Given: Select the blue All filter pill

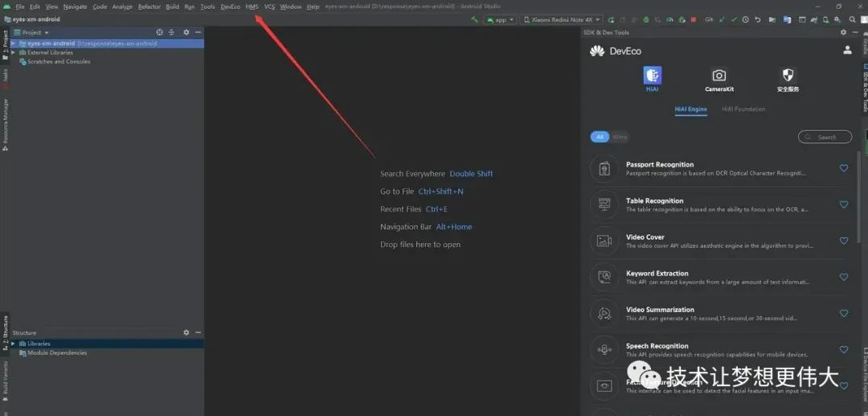Looking at the screenshot, I should pos(600,137).
